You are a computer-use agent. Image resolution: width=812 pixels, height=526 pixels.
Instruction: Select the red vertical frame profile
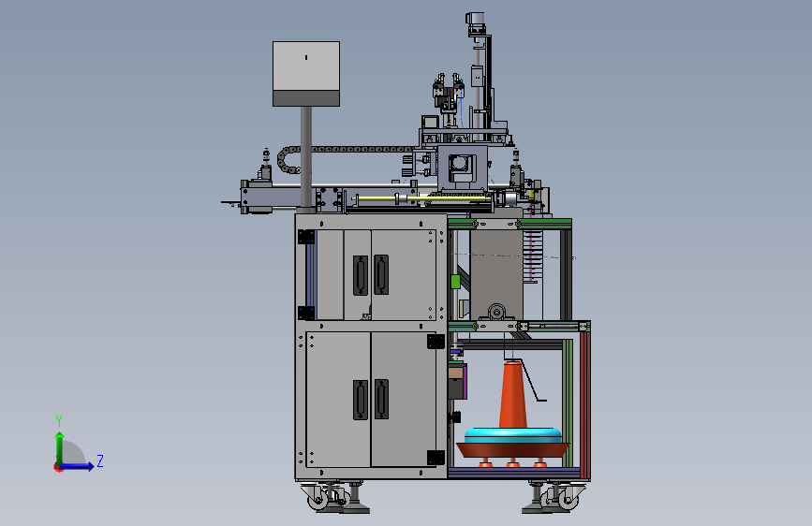coord(585,403)
